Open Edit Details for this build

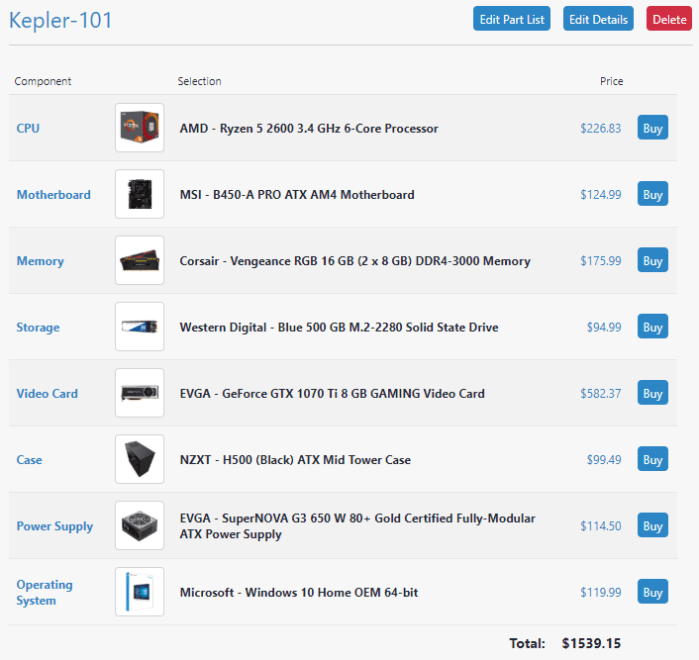tap(598, 19)
